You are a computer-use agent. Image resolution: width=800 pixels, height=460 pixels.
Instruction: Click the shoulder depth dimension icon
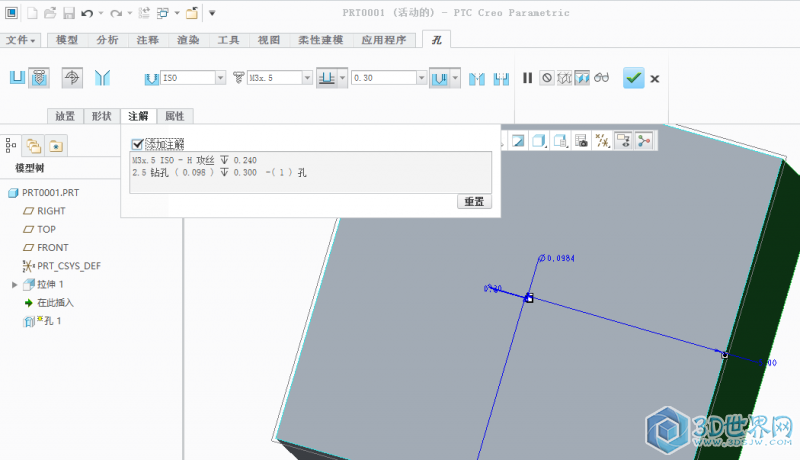click(x=439, y=78)
